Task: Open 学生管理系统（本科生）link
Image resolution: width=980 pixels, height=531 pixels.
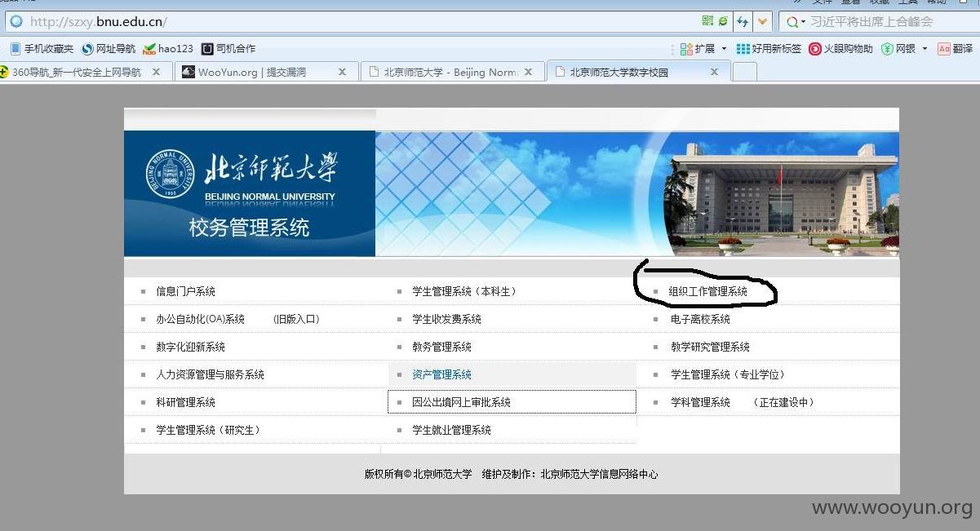Action: click(466, 291)
